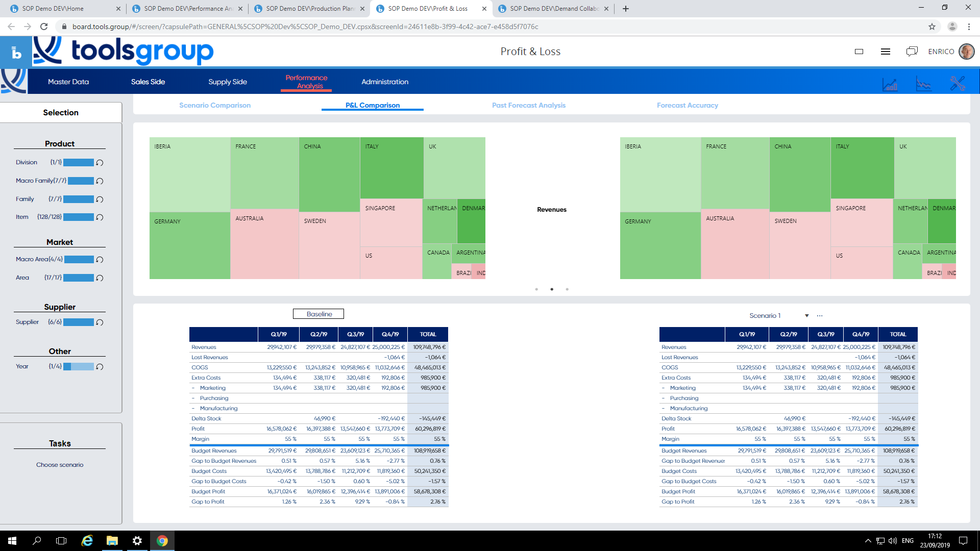Adjust the Year slider in the Other section
Viewport: 980px width, 551px height.
click(x=79, y=366)
